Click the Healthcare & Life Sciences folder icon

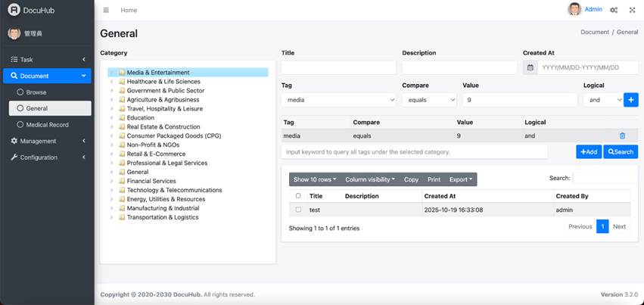point(122,81)
